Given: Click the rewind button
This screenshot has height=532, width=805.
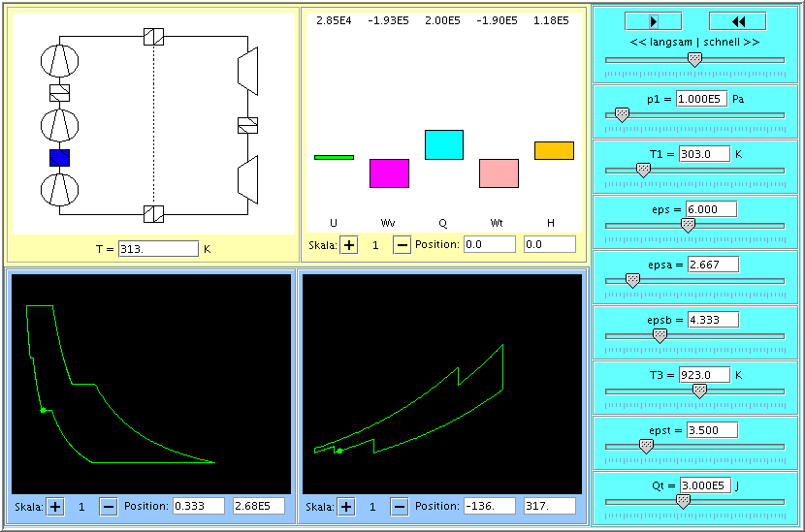Looking at the screenshot, I should click(x=737, y=21).
